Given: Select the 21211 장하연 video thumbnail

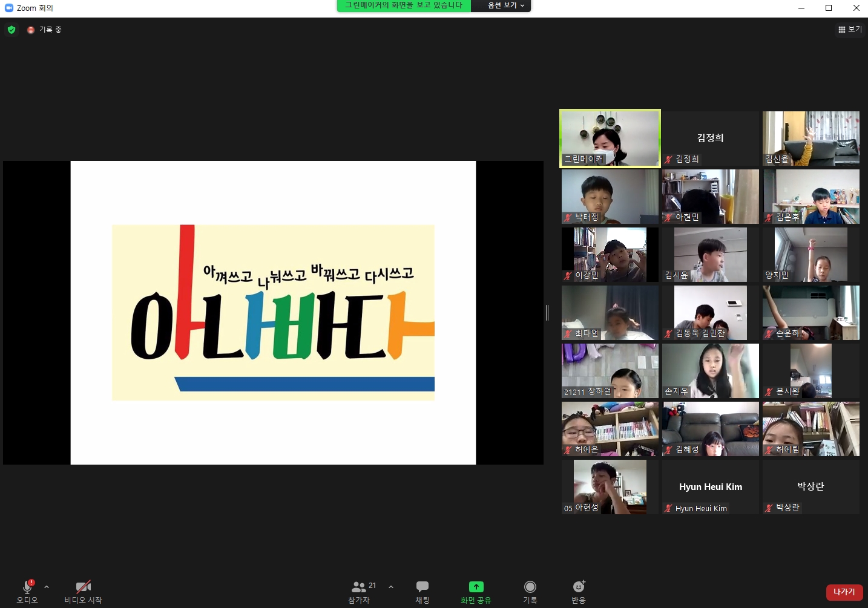Looking at the screenshot, I should [610, 371].
